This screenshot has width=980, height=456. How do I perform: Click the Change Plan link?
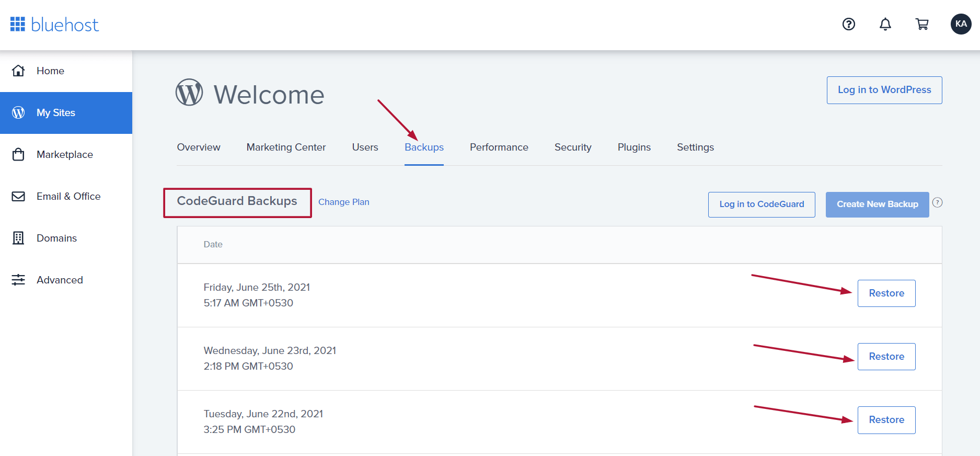tap(343, 202)
